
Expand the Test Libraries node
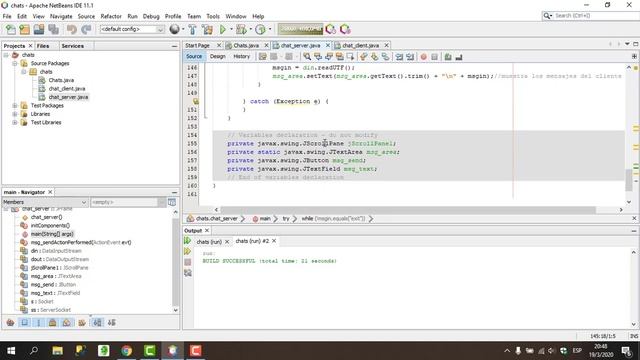(15, 122)
